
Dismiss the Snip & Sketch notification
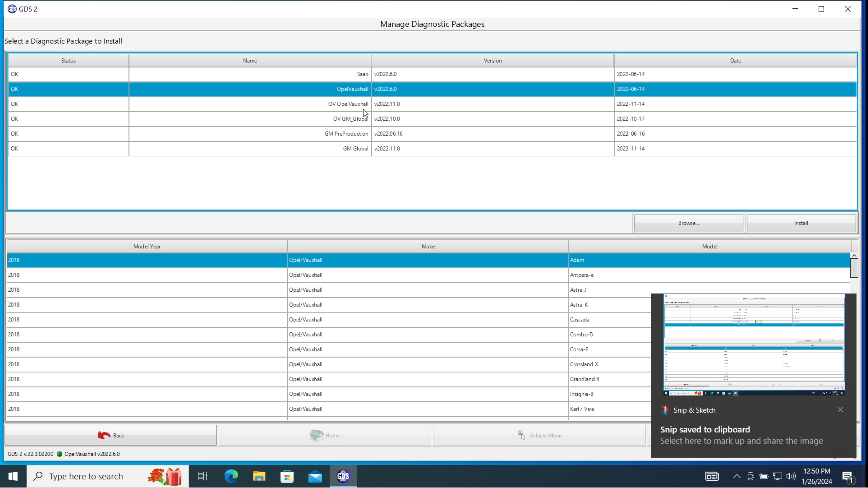(840, 410)
